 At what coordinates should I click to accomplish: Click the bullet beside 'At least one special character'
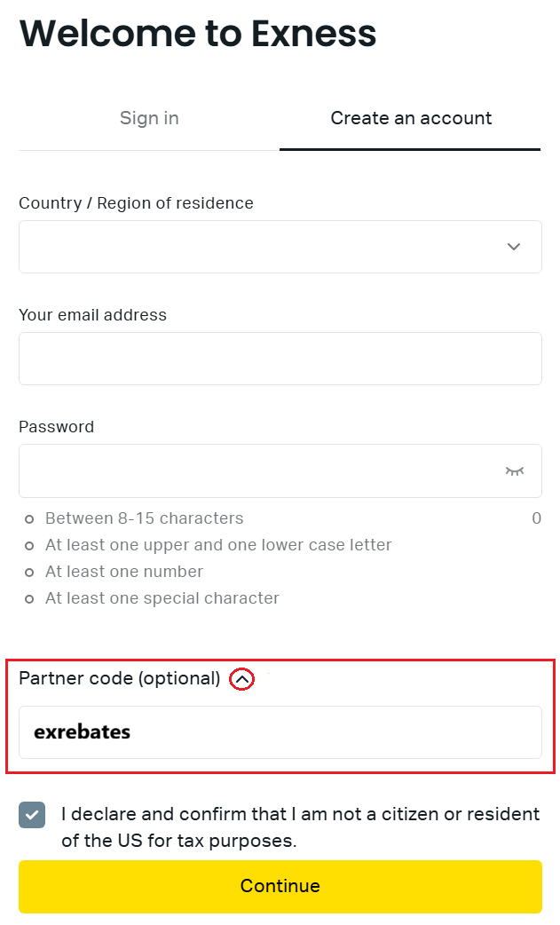29,598
